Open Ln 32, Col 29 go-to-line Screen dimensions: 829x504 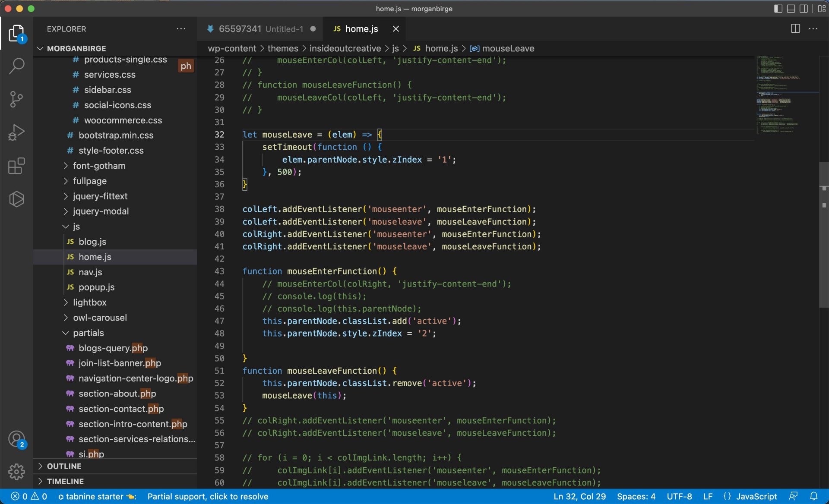point(579,497)
